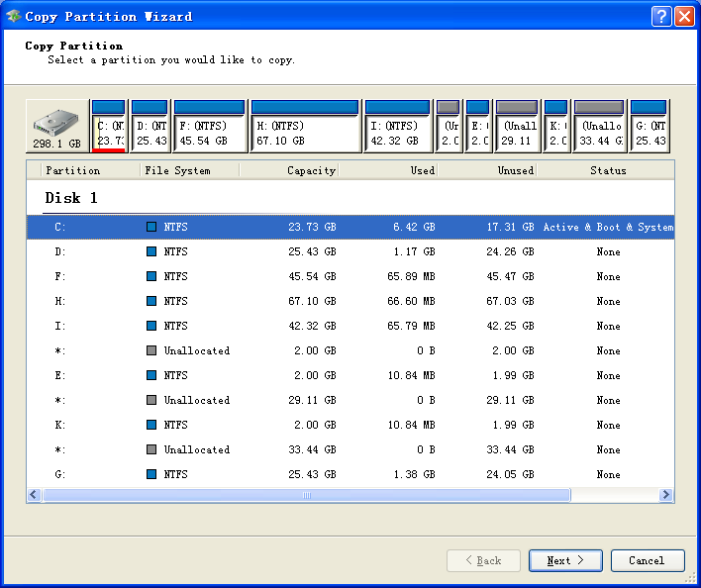The width and height of the screenshot is (701, 588).
Task: Select the G: partition row label
Action: (60, 474)
